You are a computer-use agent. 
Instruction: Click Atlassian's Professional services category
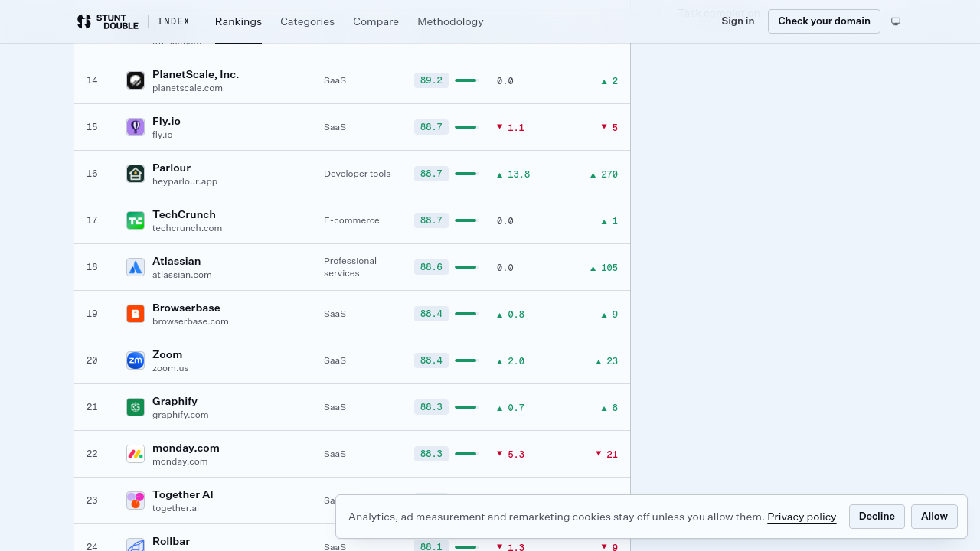[x=350, y=267]
